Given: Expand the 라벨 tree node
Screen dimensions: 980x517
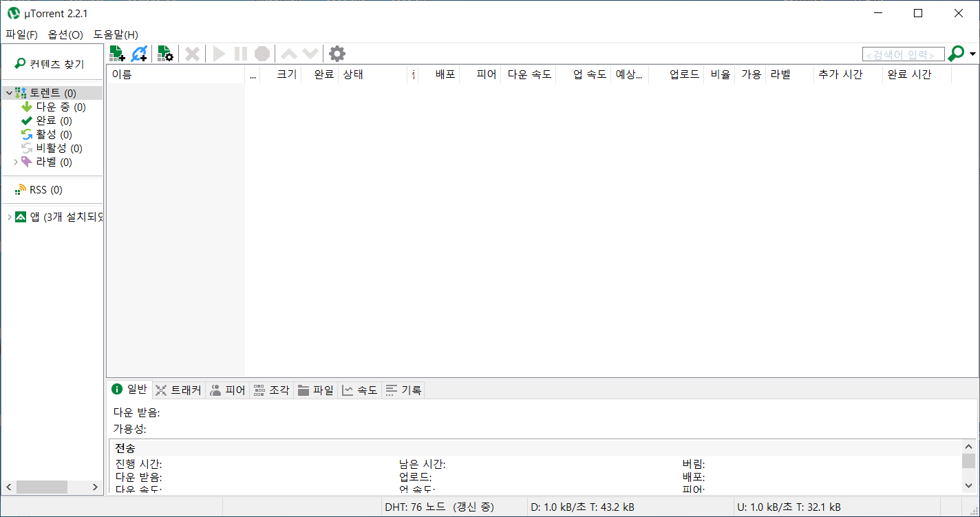Looking at the screenshot, I should tap(16, 162).
